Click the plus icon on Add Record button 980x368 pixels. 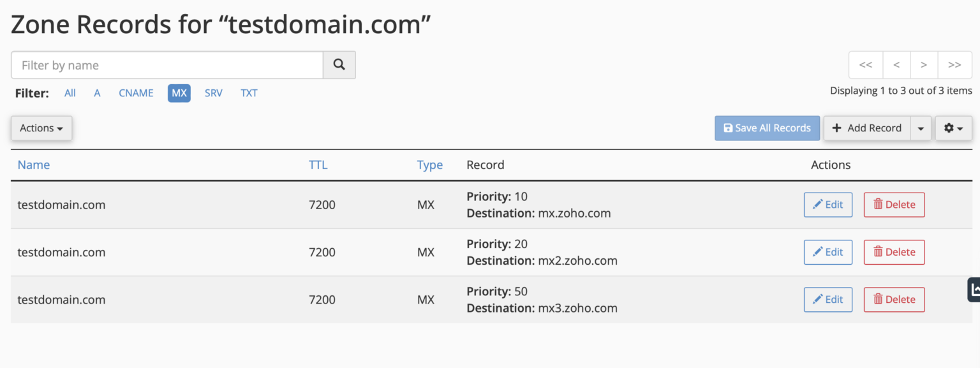pyautogui.click(x=836, y=128)
